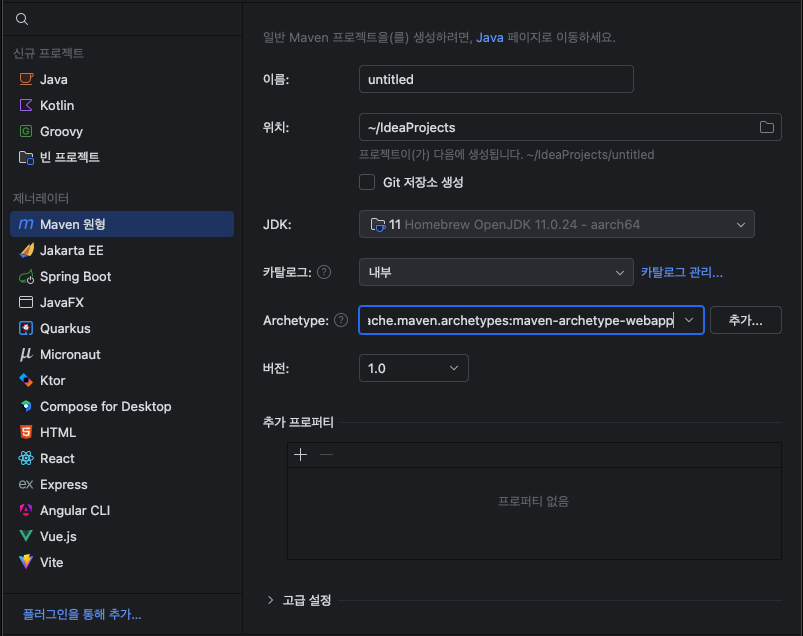Select the Kotlin project icon
The image size is (803, 636).
pos(26,105)
